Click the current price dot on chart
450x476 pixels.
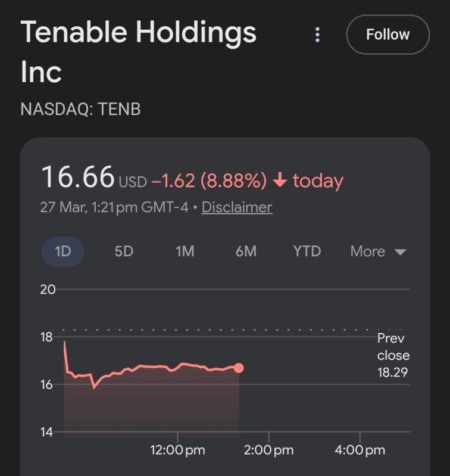point(239,368)
